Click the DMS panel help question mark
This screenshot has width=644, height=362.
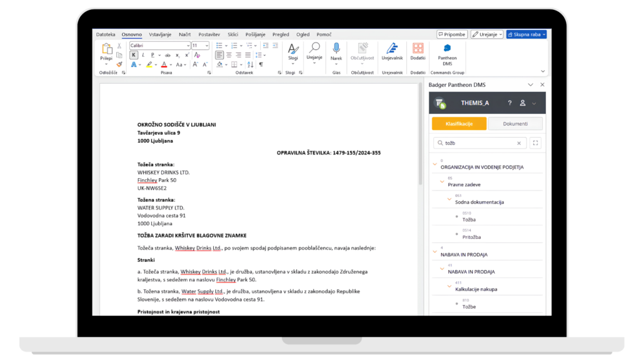(x=510, y=103)
